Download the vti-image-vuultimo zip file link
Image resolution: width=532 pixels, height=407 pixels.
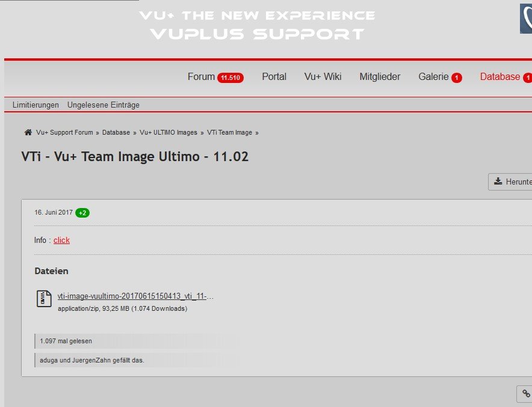pyautogui.click(x=135, y=296)
